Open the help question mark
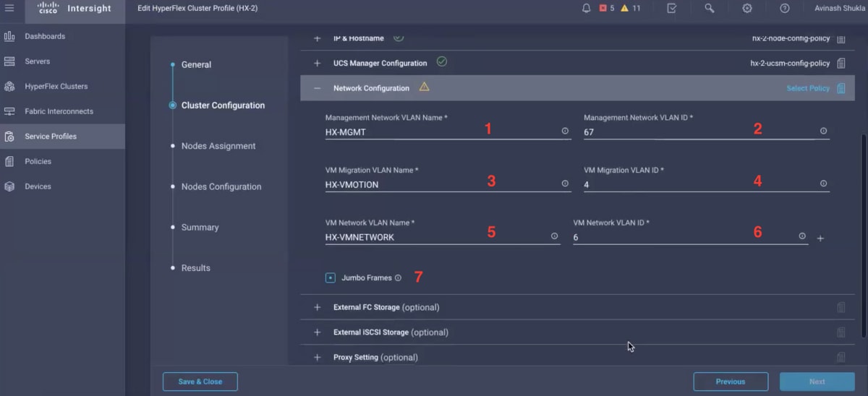 click(785, 8)
